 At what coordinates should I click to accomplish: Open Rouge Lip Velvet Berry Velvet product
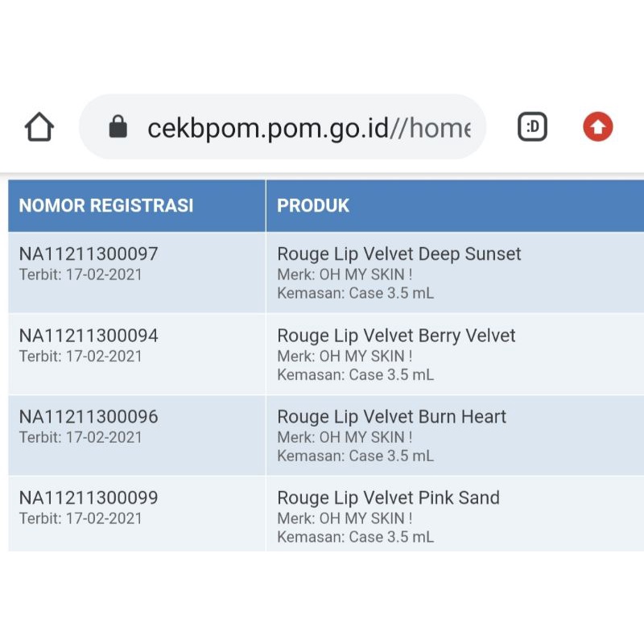[x=397, y=336]
